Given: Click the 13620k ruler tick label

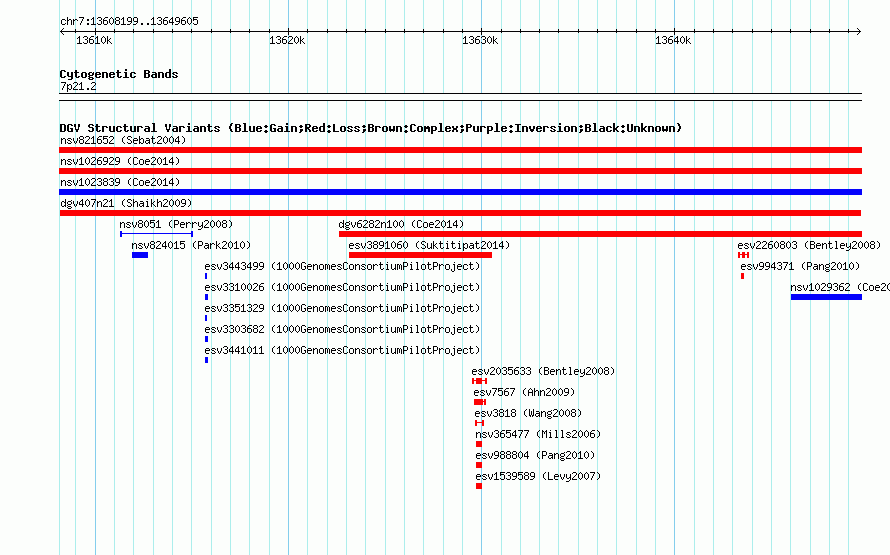Looking at the screenshot, I should tap(287, 40).
